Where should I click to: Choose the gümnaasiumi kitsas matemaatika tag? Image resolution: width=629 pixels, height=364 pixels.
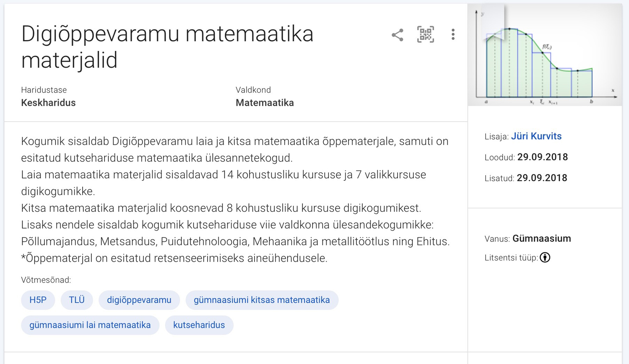click(x=262, y=300)
